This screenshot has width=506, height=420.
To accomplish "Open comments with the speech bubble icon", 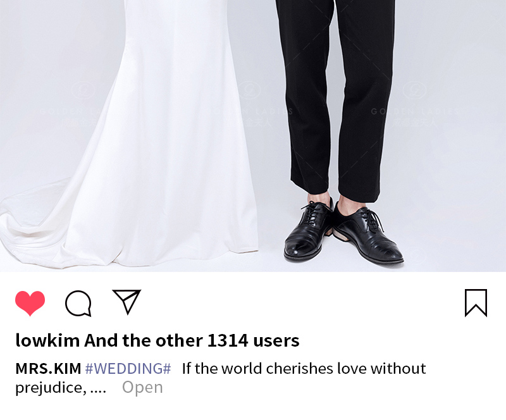I will (78, 303).
